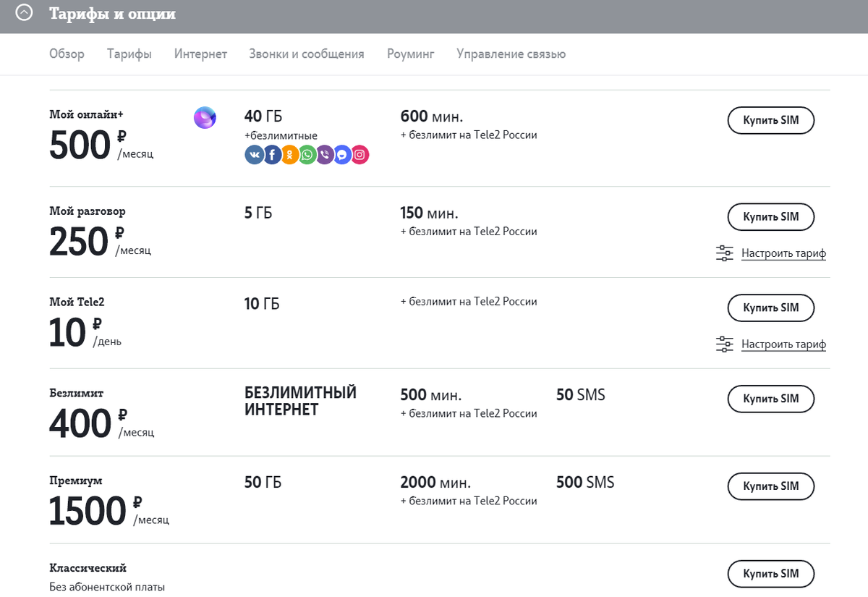Click the Instagram icon

coord(359,154)
